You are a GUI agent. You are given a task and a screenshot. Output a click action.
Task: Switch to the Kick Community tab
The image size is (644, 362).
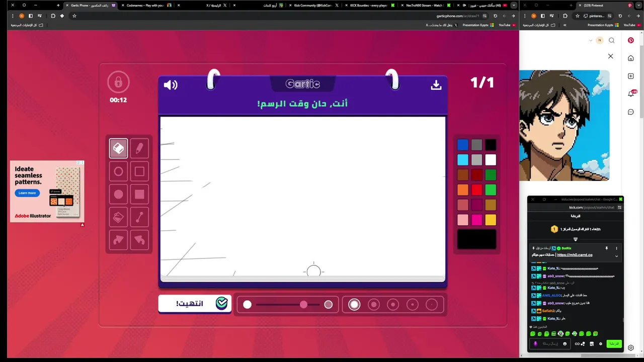click(x=315, y=5)
